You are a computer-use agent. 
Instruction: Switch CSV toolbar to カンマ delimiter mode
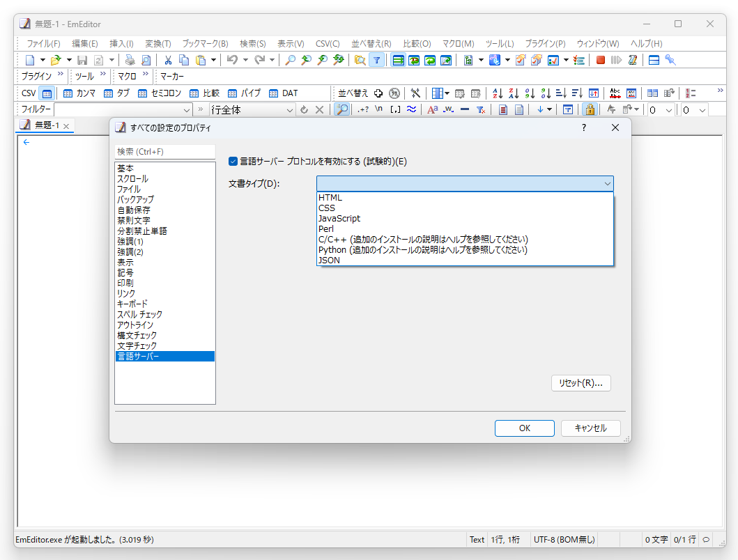[x=82, y=93]
